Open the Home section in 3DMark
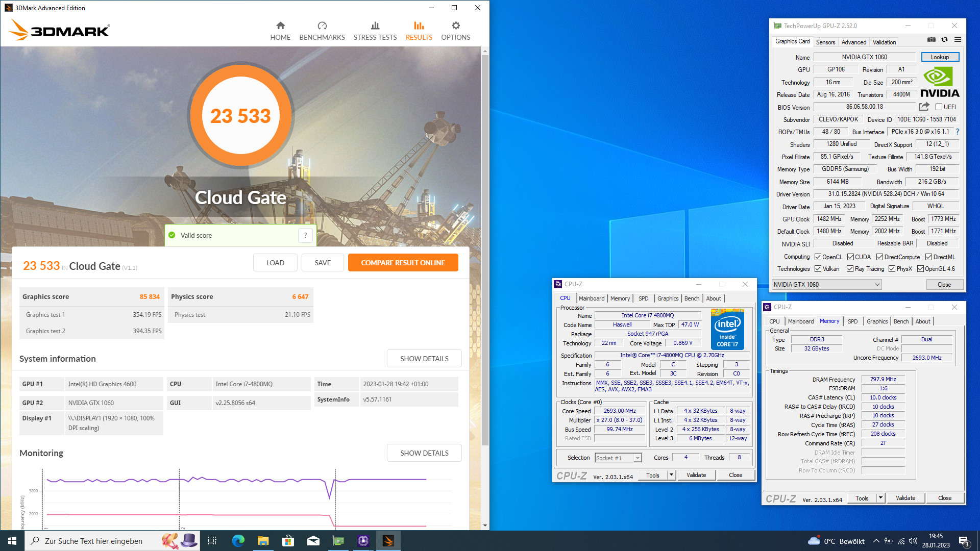This screenshot has width=980, height=551. [280, 31]
